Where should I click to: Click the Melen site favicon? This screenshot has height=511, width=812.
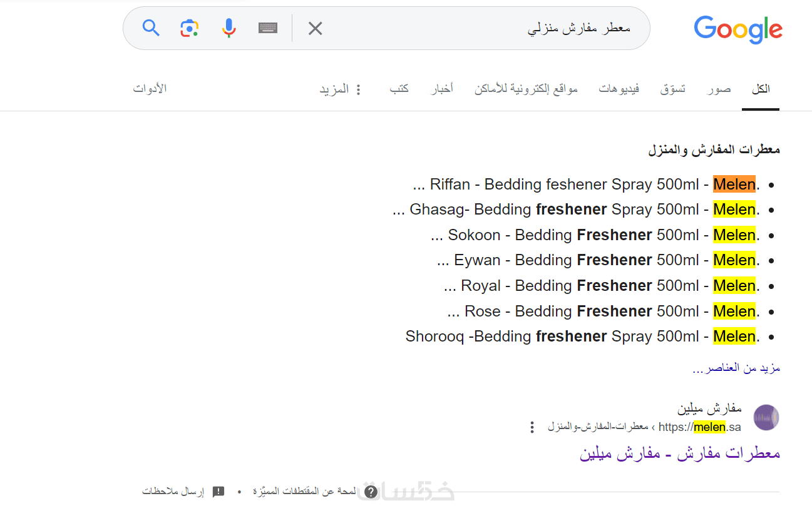point(766,417)
